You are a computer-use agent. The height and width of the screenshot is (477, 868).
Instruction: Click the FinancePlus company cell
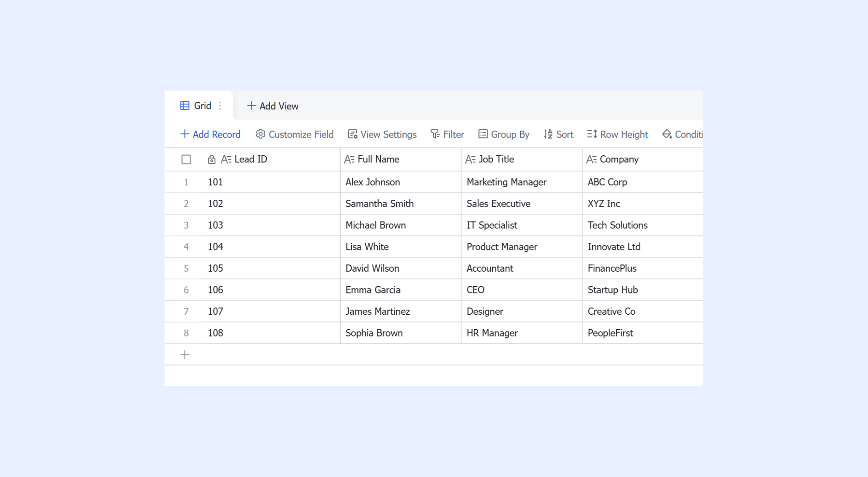pos(643,268)
